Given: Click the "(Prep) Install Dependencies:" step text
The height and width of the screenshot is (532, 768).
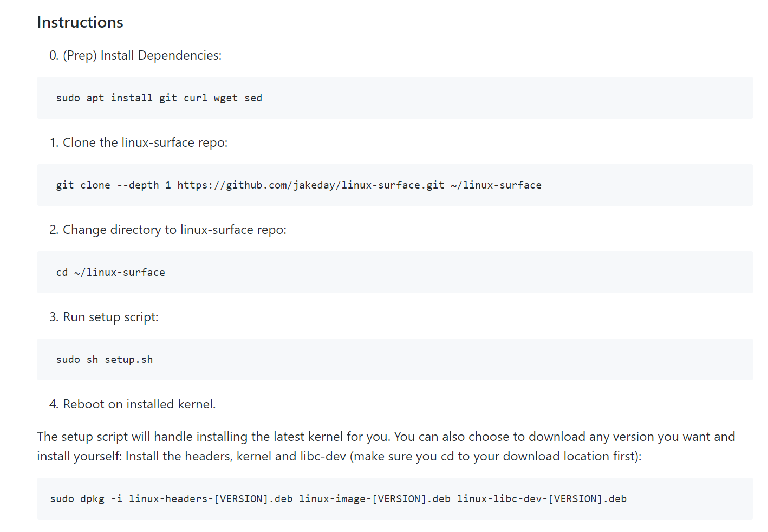Looking at the screenshot, I should 142,55.
